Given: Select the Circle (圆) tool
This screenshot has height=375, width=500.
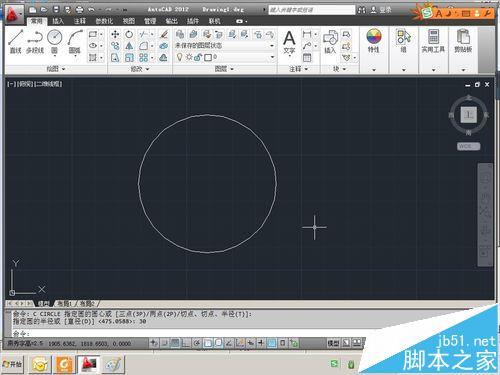Looking at the screenshot, I should coord(55,41).
